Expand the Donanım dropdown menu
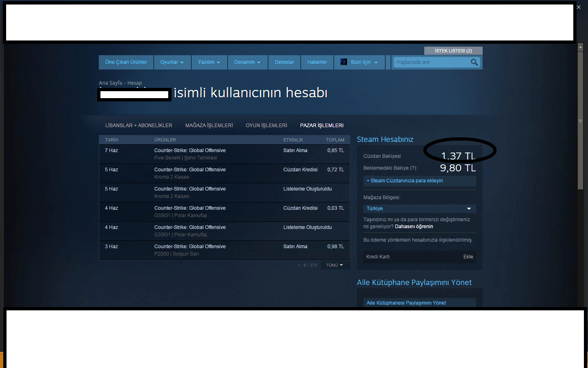 pos(247,62)
